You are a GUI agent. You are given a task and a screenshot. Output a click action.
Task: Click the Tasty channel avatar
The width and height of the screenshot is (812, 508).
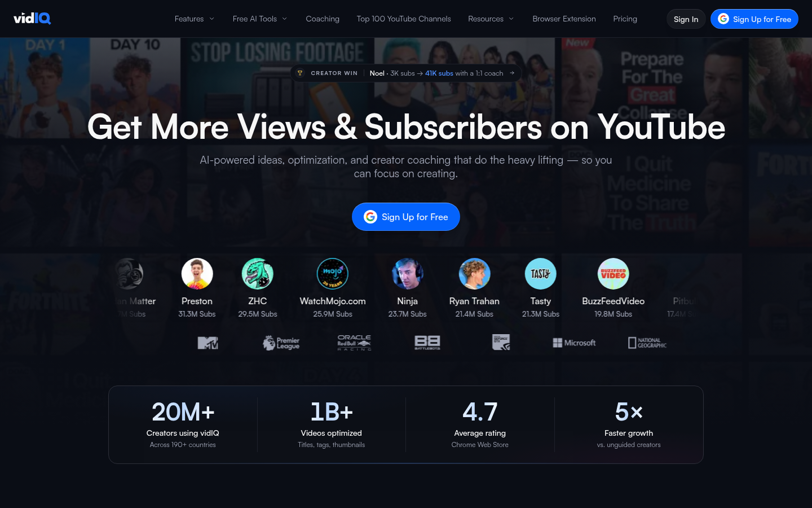pyautogui.click(x=541, y=274)
